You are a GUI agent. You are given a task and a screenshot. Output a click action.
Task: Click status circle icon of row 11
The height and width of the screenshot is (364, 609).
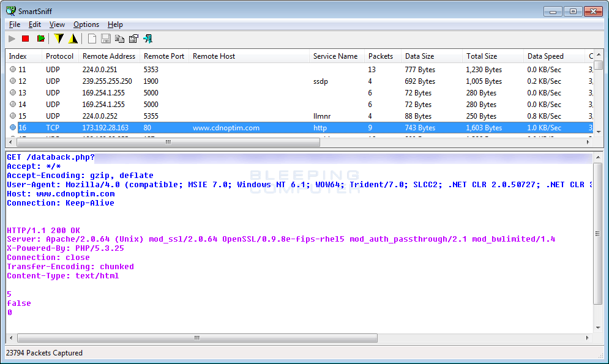pyautogui.click(x=13, y=70)
